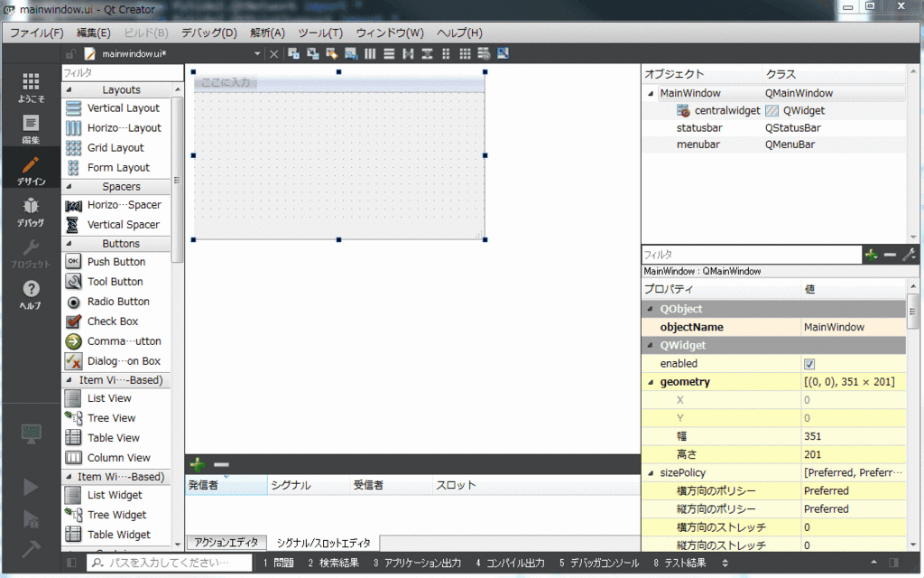Click the Edit Tab Order toolbar icon
The image size is (924, 578).
click(x=351, y=53)
